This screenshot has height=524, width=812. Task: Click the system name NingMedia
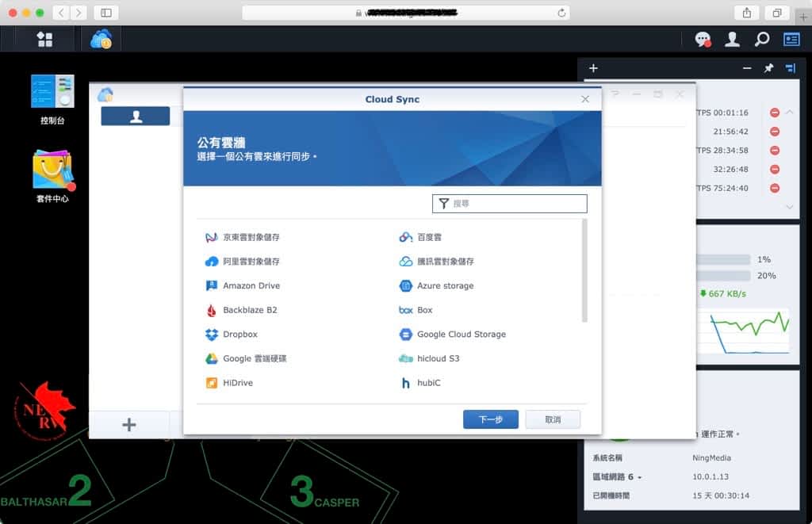tap(711, 457)
